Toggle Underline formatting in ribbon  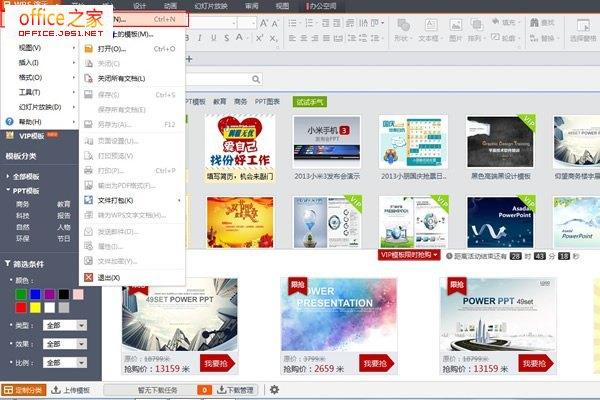pyautogui.click(x=213, y=38)
